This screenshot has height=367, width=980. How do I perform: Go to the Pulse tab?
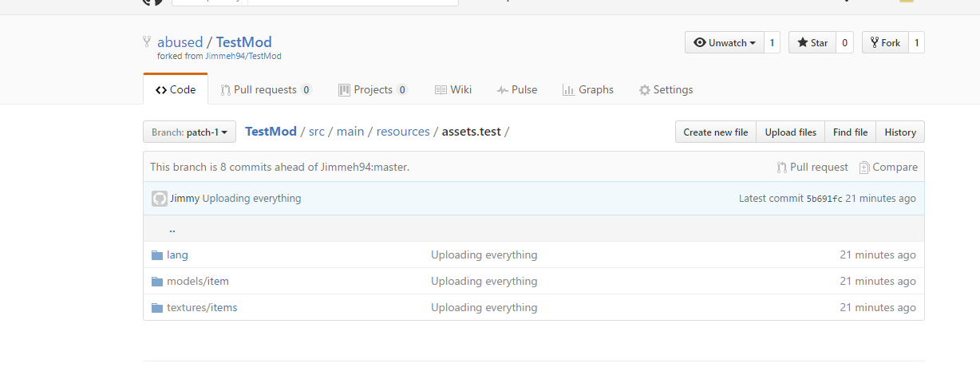click(516, 89)
